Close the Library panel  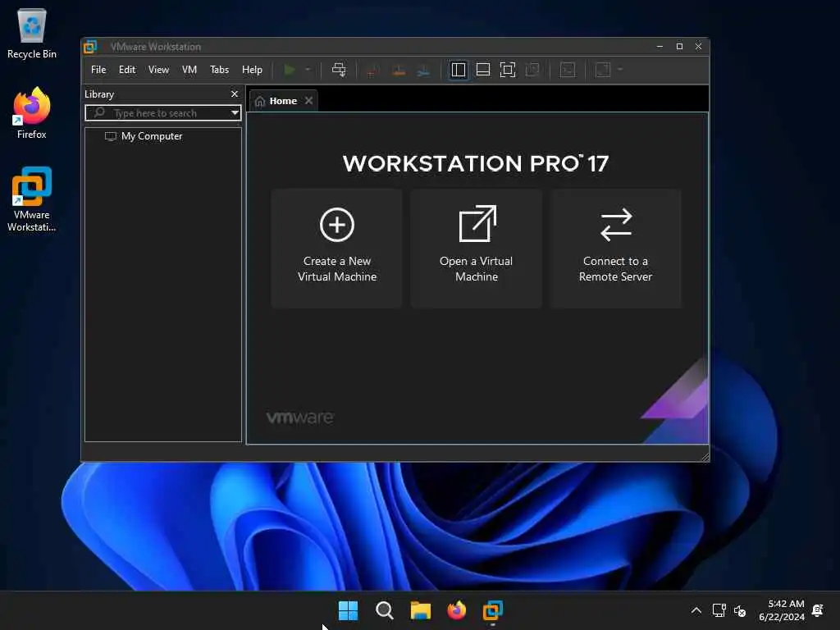point(234,94)
